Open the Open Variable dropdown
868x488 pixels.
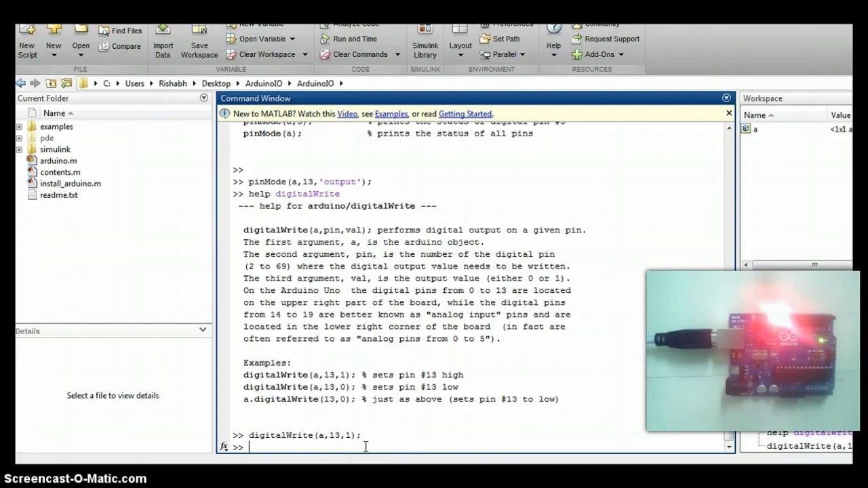261,39
